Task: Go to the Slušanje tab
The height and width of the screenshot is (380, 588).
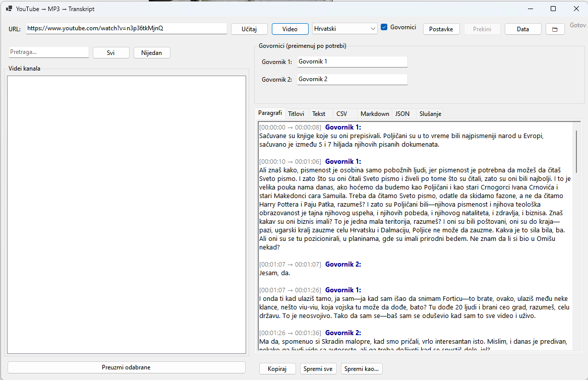Action: (x=430, y=114)
